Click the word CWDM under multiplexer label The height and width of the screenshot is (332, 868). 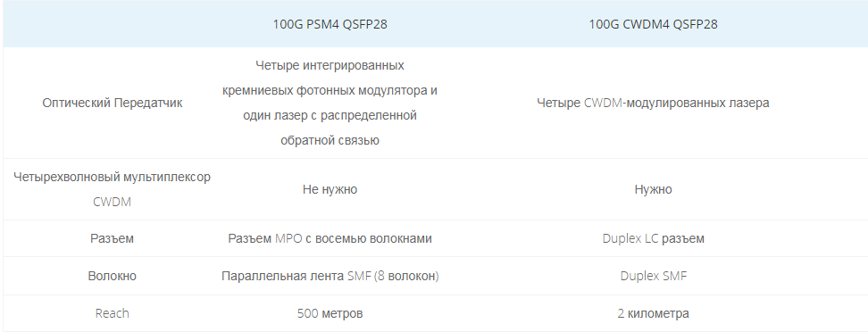coord(112,202)
